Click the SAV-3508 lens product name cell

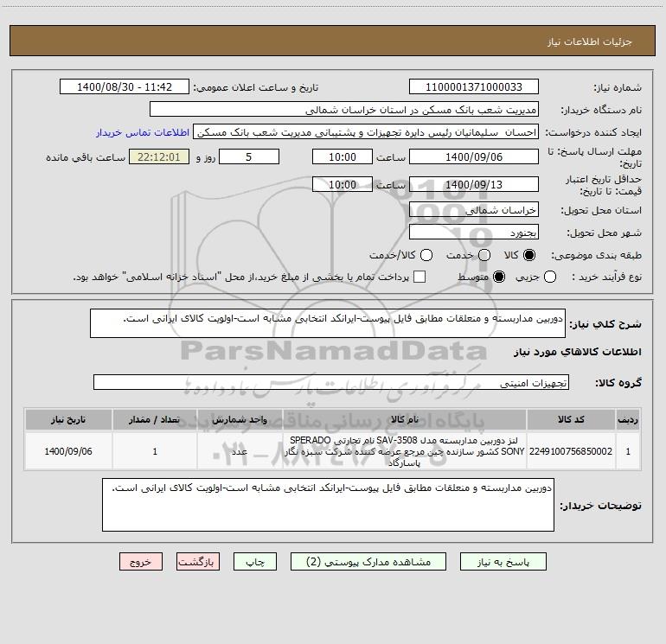click(405, 451)
